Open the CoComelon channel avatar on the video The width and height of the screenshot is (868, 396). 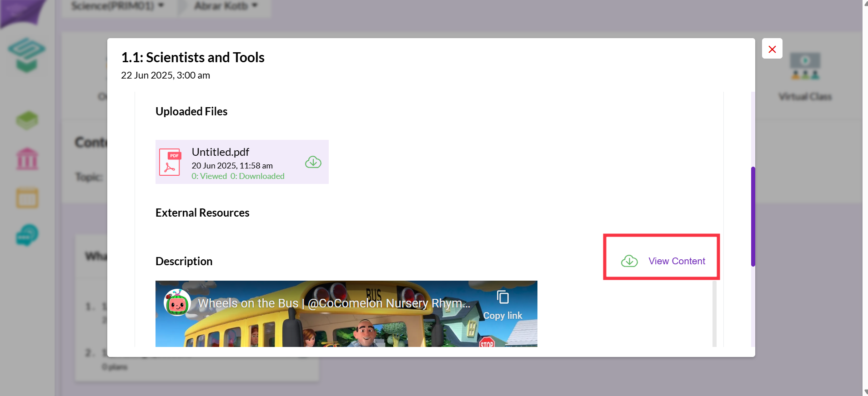(177, 303)
